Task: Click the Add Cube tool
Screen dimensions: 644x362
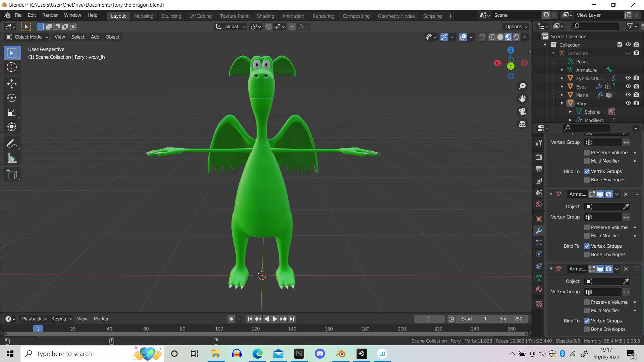Action: pos(12,174)
